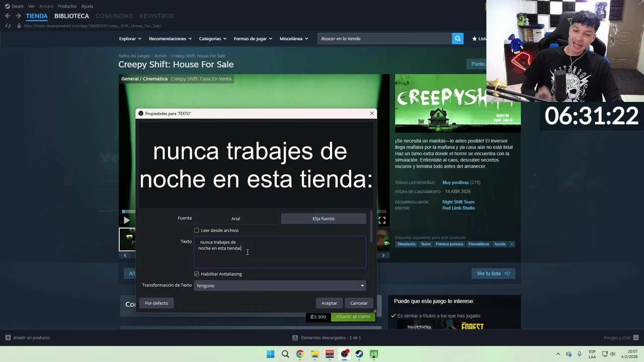Toggle fullscreen on the trailer video
Screen dimensions: 644x362
(382, 220)
